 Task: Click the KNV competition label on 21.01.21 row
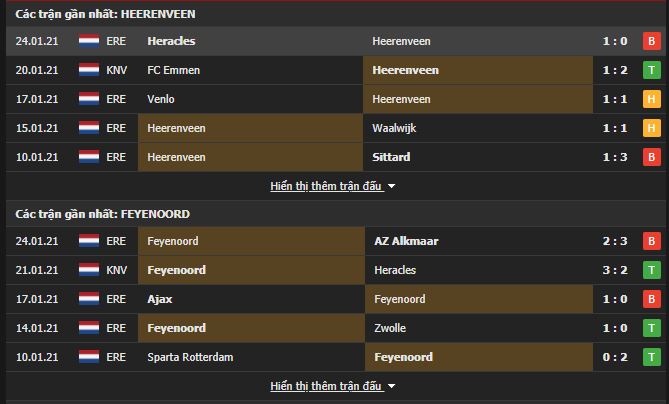point(116,270)
